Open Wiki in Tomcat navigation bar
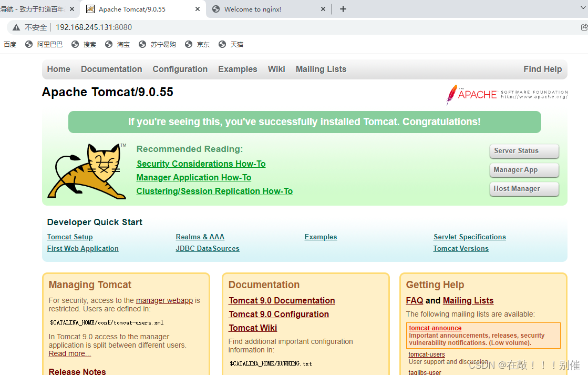The width and height of the screenshot is (588, 375). [276, 69]
